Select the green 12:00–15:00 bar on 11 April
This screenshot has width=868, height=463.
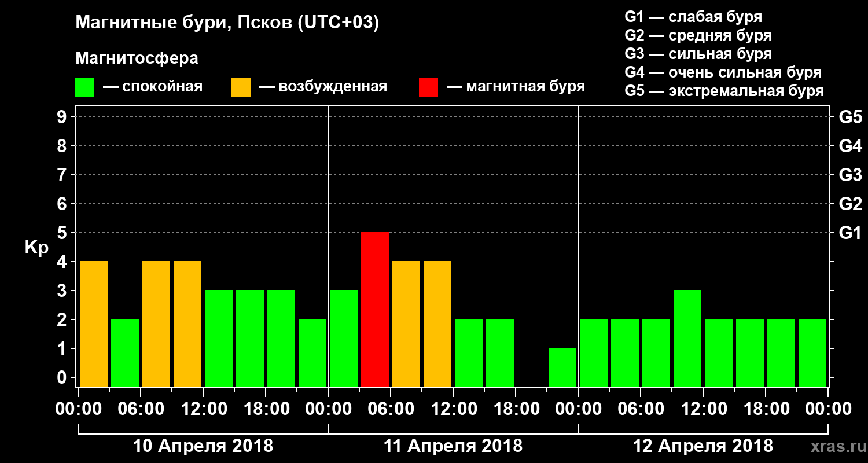coord(469,352)
